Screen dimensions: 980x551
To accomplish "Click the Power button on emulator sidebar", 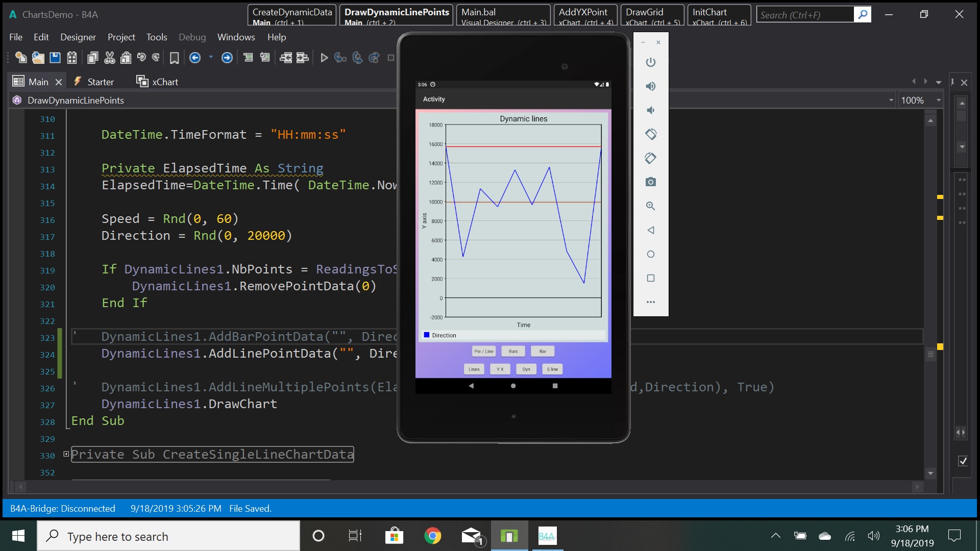I will [x=650, y=62].
